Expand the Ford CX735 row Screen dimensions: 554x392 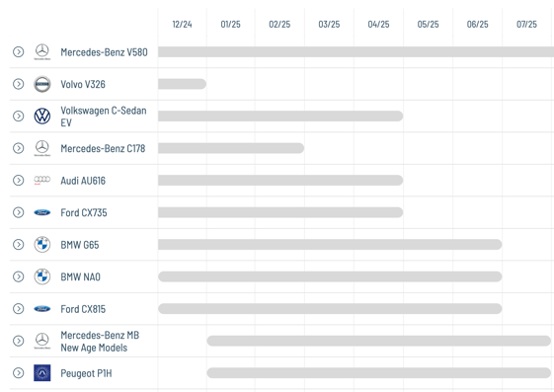tap(19, 212)
